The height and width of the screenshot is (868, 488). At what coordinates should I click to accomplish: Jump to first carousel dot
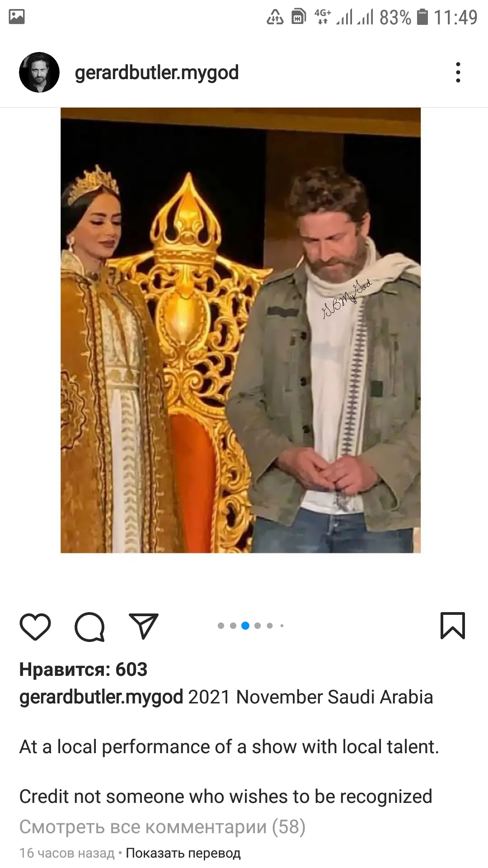tap(221, 626)
